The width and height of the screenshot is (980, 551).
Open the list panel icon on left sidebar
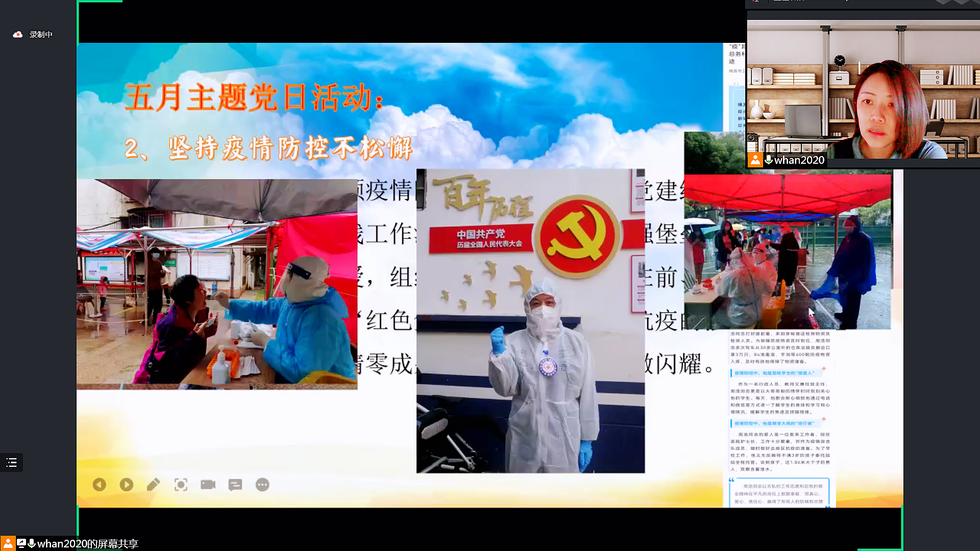coord(11,463)
